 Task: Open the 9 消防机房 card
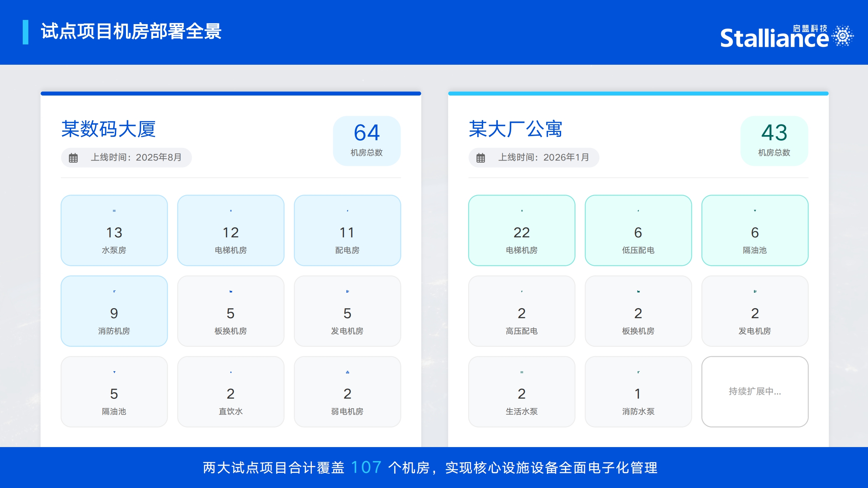pyautogui.click(x=114, y=311)
